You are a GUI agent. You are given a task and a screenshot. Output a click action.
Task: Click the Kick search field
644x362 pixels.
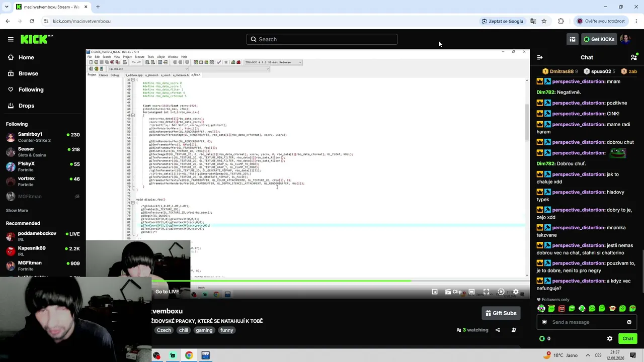pyautogui.click(x=322, y=39)
